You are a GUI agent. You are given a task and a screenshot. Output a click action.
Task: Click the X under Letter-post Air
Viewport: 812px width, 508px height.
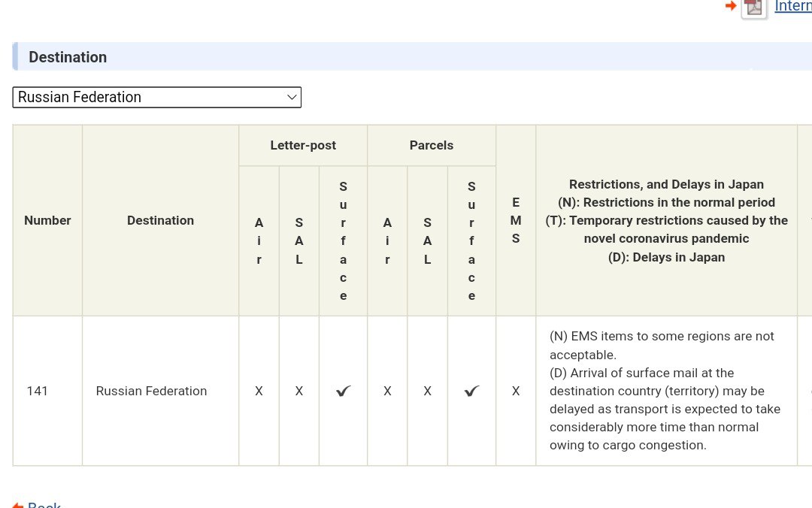[259, 391]
